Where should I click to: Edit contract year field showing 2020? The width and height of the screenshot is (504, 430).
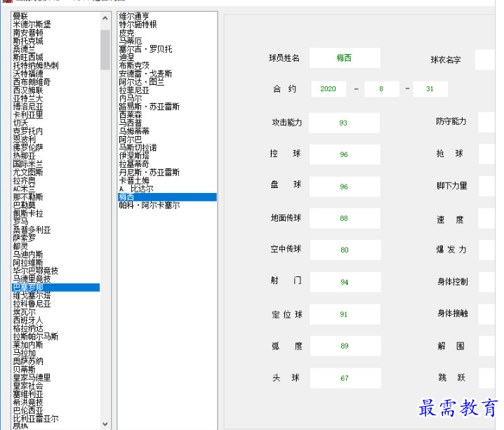pos(329,89)
